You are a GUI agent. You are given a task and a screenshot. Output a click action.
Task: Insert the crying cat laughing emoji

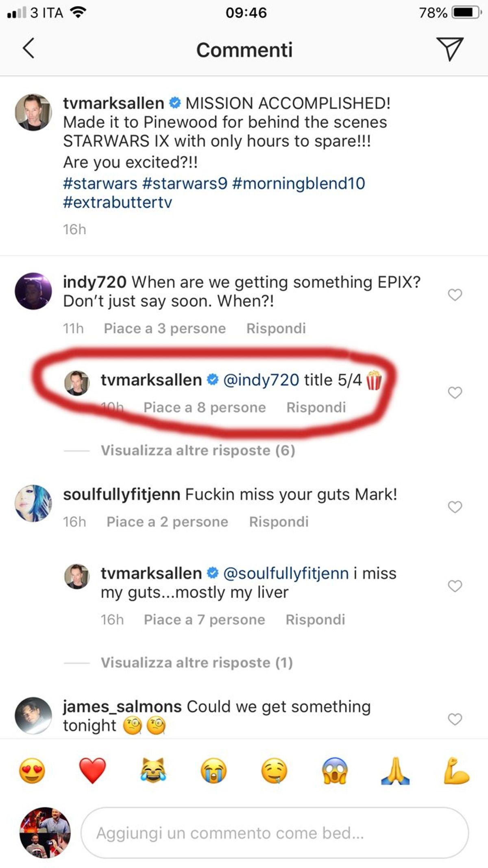153,770
